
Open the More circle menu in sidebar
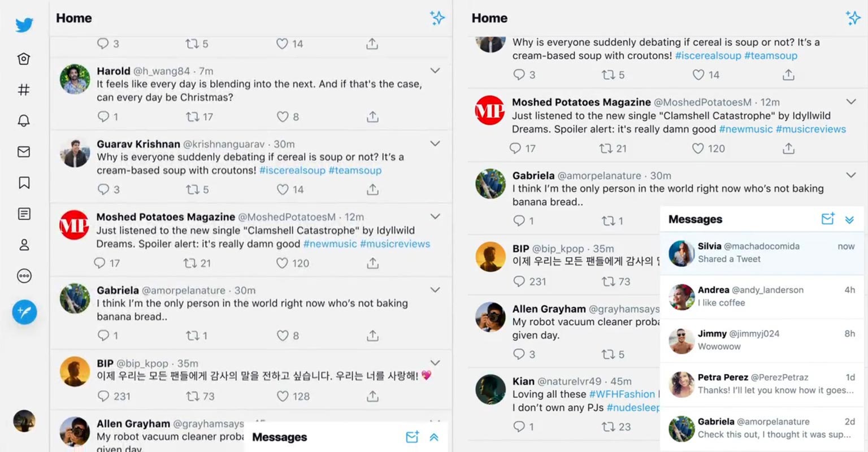pos(24,276)
